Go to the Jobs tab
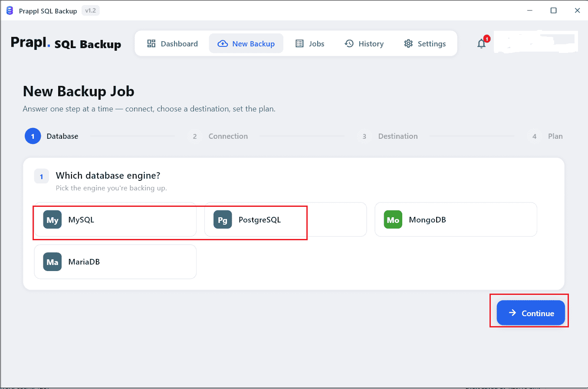The height and width of the screenshot is (389, 588). coord(310,43)
